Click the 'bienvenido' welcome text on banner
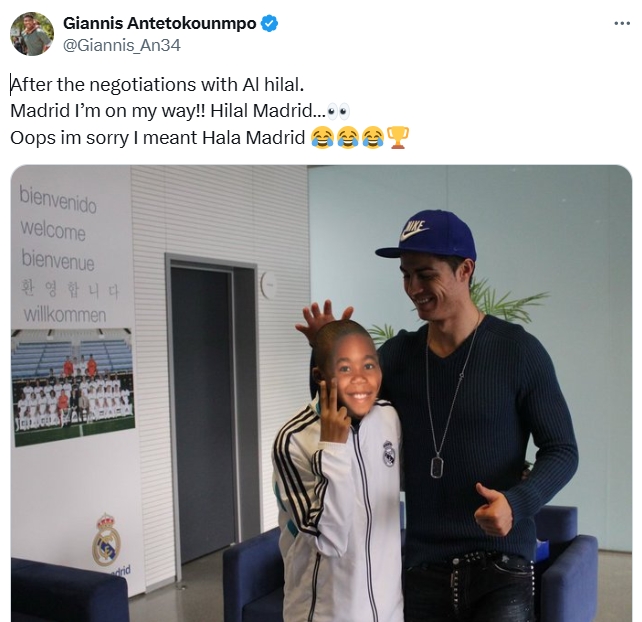This screenshot has height=622, width=642. (x=58, y=200)
